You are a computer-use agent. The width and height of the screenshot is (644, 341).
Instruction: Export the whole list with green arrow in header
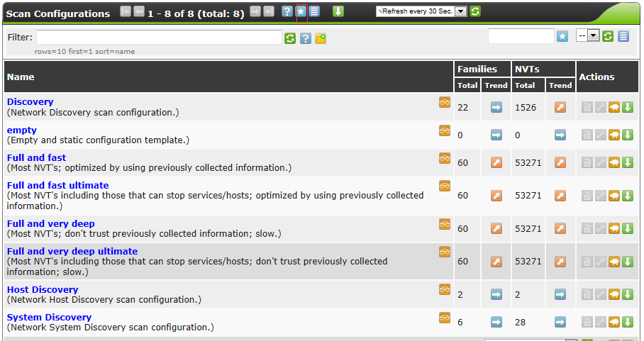click(338, 11)
